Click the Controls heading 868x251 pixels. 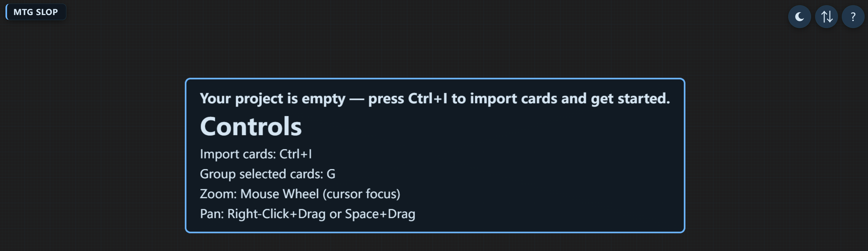coord(251,127)
